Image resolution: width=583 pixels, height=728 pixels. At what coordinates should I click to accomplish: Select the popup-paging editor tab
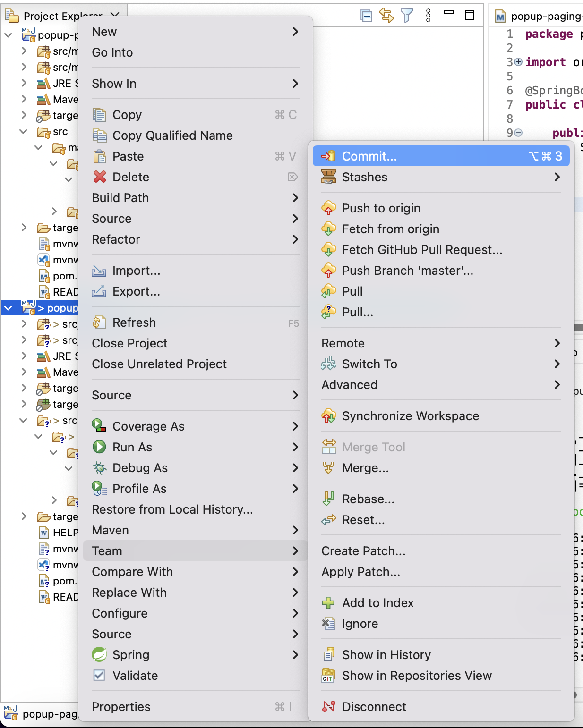pos(538,16)
